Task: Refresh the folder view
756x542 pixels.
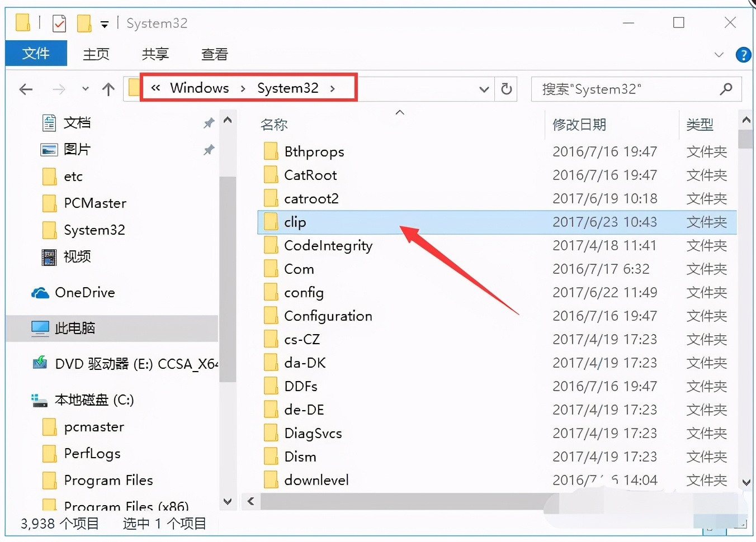Action: [x=505, y=89]
